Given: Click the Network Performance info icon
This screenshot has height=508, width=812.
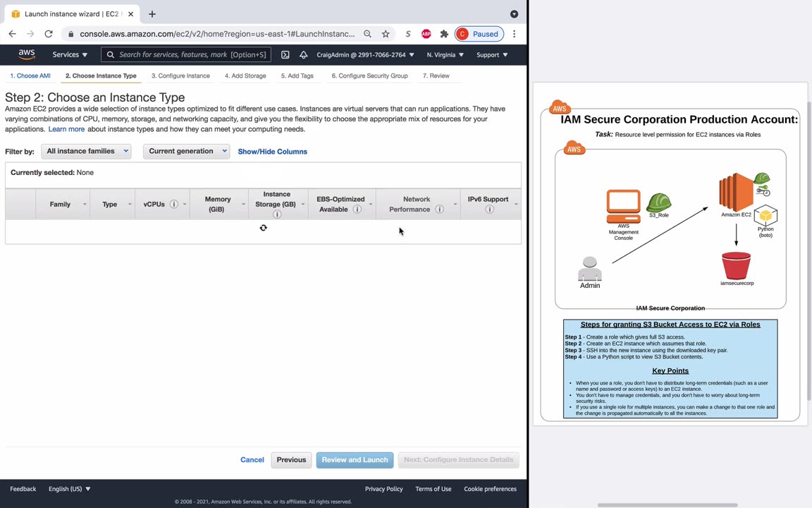Looking at the screenshot, I should (x=439, y=210).
